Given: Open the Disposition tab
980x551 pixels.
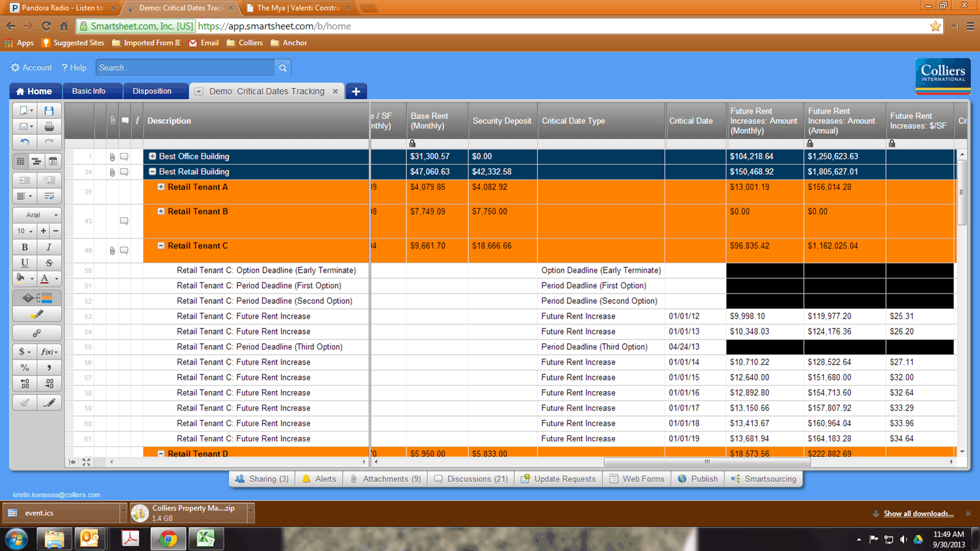Looking at the screenshot, I should point(152,91).
